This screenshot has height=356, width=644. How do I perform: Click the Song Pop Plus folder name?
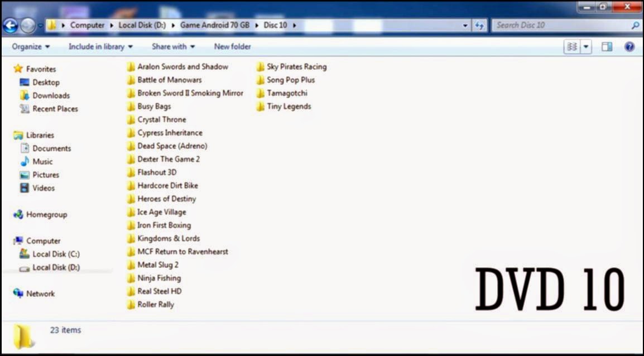click(291, 80)
